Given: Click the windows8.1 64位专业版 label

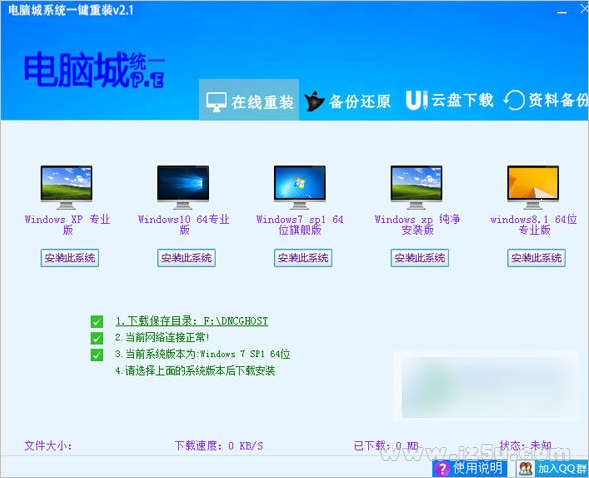Looking at the screenshot, I should click(534, 225).
